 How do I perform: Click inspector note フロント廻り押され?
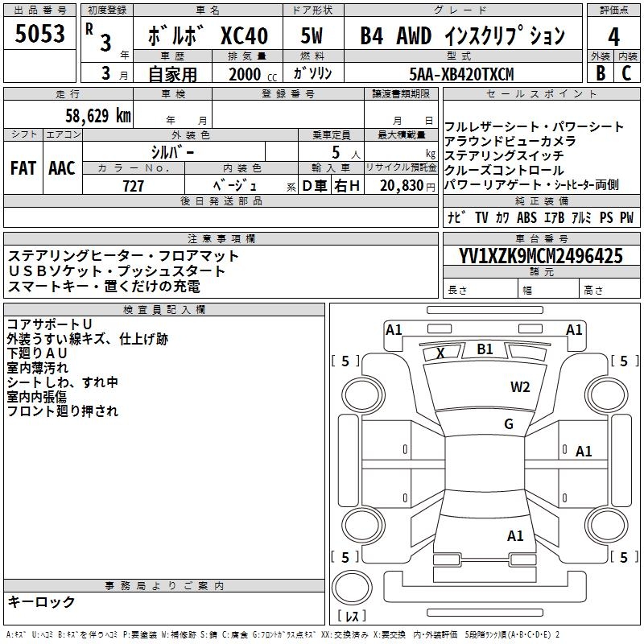click(63, 411)
